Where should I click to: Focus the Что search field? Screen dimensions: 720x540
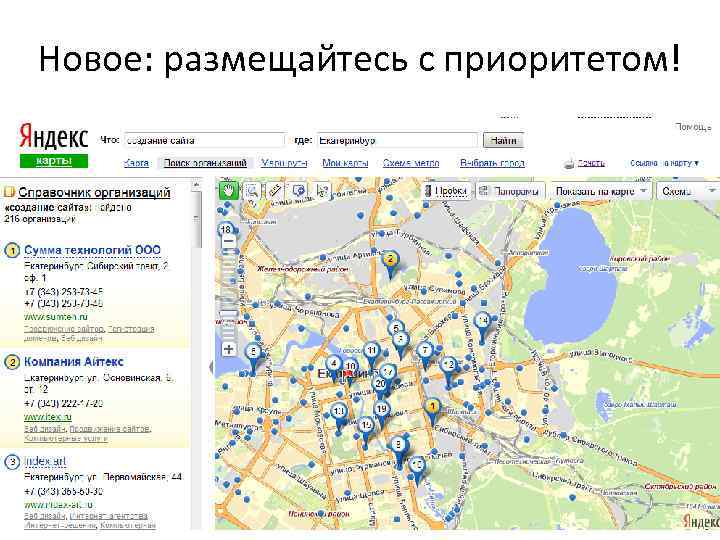click(204, 141)
